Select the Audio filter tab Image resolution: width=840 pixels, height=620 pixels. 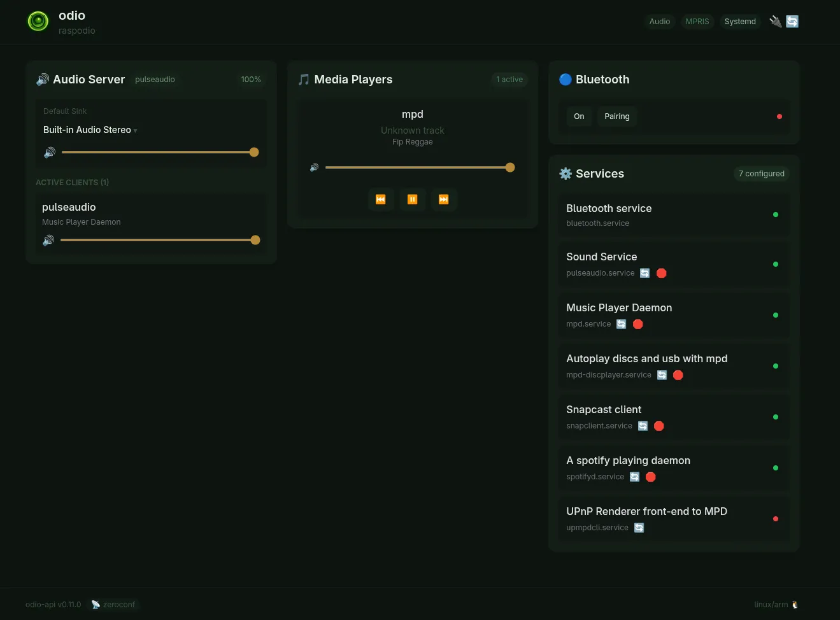point(659,22)
